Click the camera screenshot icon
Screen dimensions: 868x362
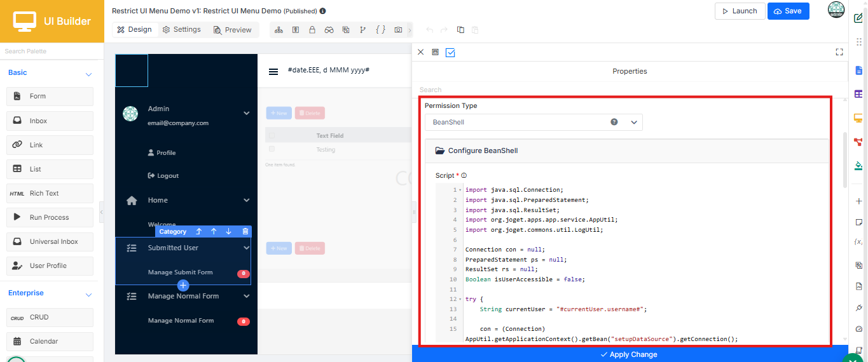pos(398,30)
